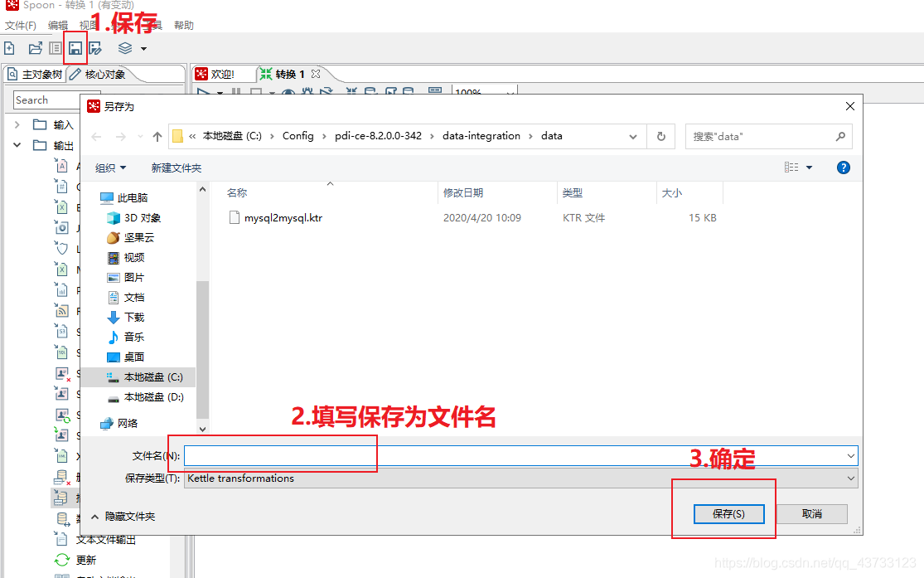Select the Save As toolbar icon
Viewport: 924px width, 578px height.
click(x=95, y=48)
